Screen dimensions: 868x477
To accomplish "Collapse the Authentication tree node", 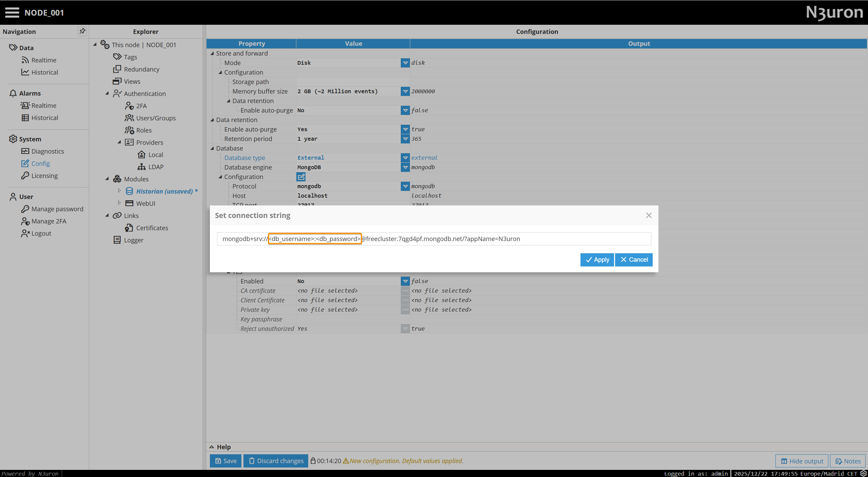I will (107, 93).
